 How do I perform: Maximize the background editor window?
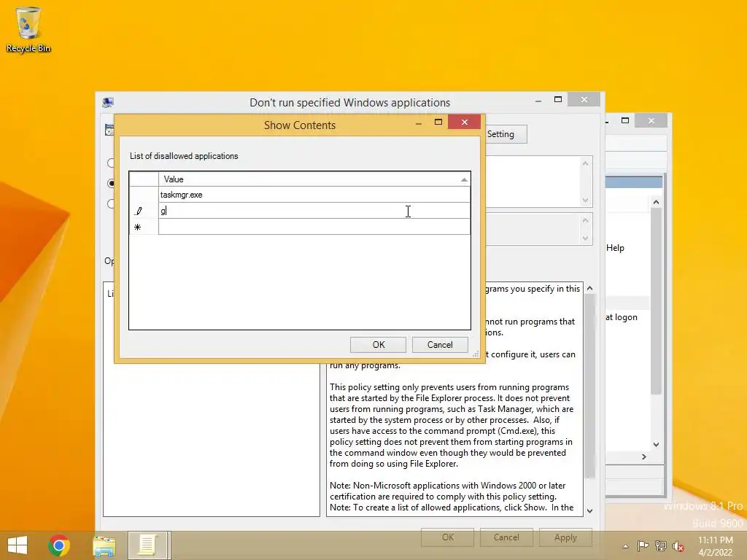click(x=625, y=121)
